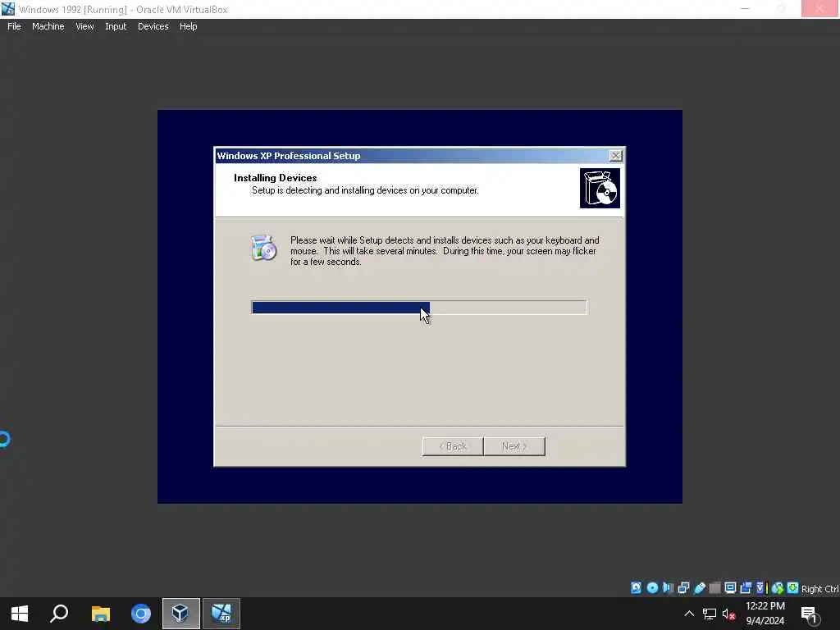
Task: Click the mouse integration status icon
Action: point(778,588)
